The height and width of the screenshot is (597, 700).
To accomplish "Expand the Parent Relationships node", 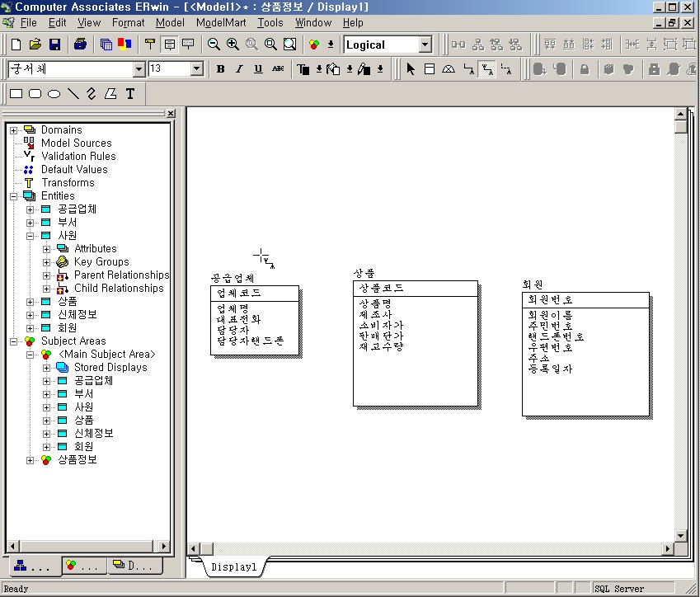I will [46, 275].
